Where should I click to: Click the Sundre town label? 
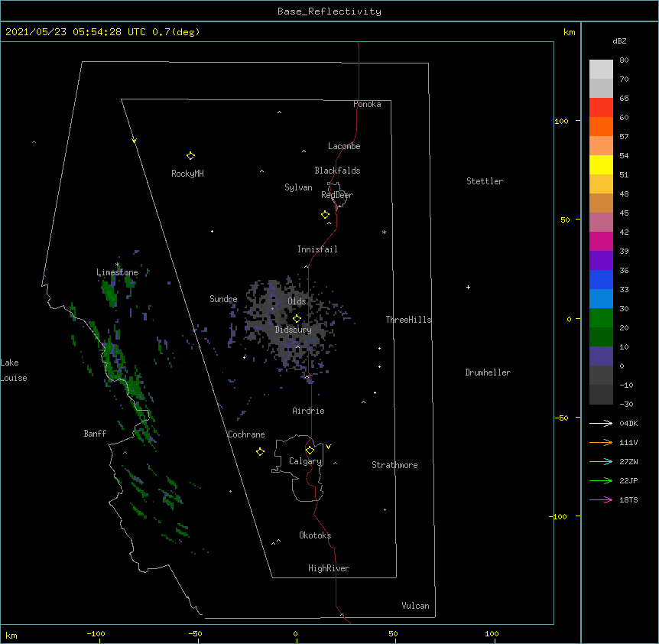(x=223, y=299)
